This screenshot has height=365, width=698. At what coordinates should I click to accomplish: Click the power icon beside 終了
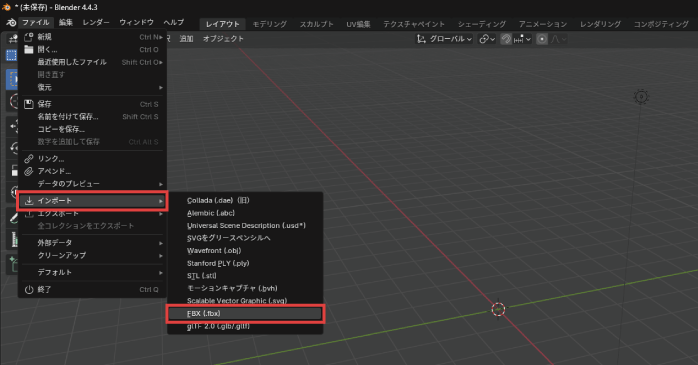[x=29, y=289]
